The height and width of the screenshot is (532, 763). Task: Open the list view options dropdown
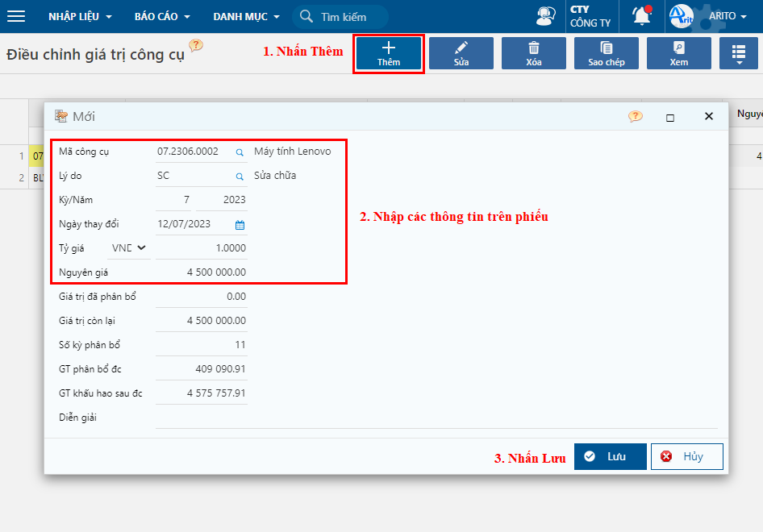click(739, 54)
